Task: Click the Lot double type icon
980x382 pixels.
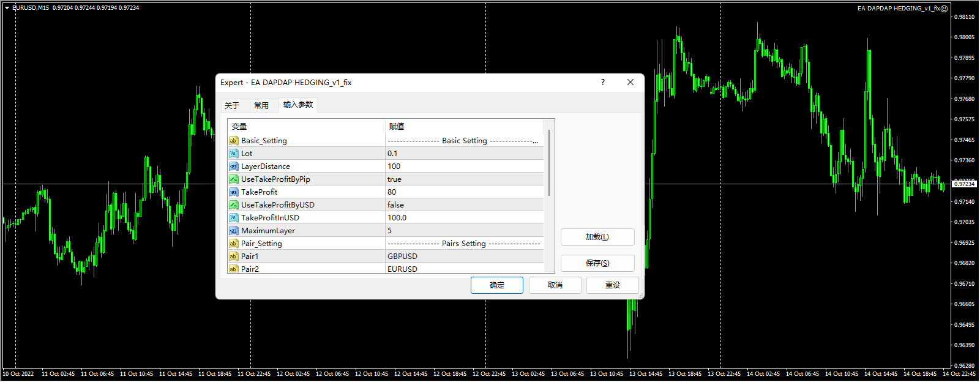Action: tap(233, 154)
